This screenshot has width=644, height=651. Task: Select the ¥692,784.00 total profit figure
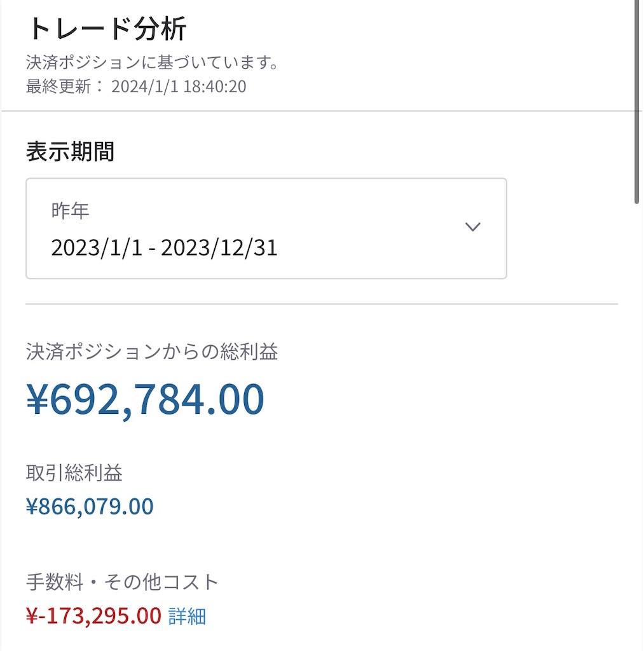pyautogui.click(x=146, y=399)
